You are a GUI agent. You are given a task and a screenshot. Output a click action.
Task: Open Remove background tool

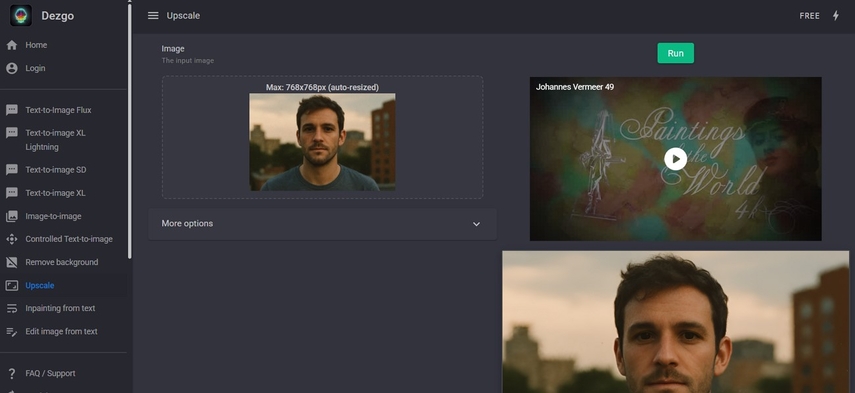point(63,262)
